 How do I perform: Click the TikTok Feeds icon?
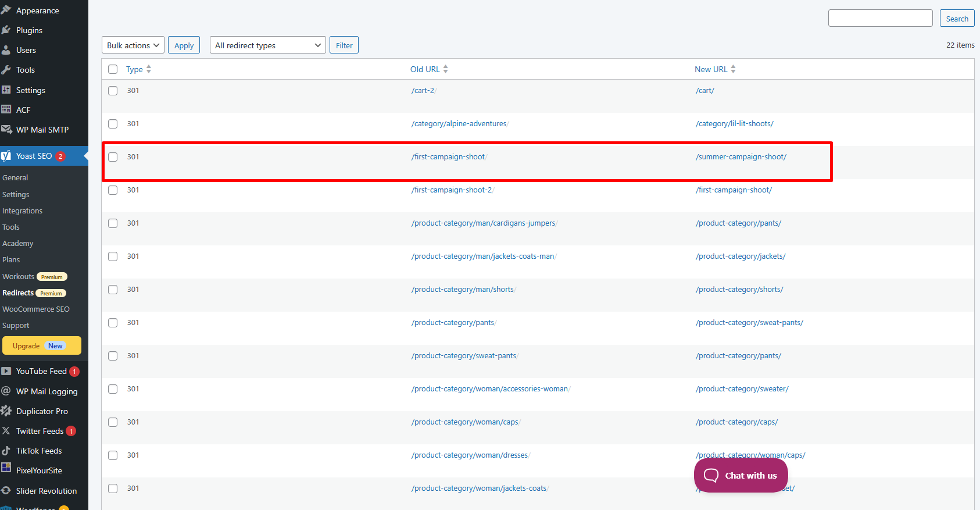pos(6,451)
